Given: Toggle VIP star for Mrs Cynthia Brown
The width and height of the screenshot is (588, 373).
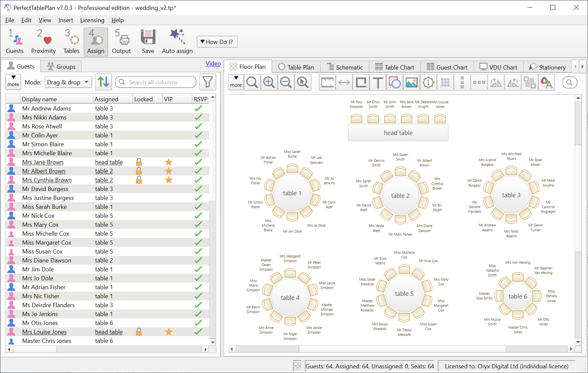Looking at the screenshot, I should 169,180.
